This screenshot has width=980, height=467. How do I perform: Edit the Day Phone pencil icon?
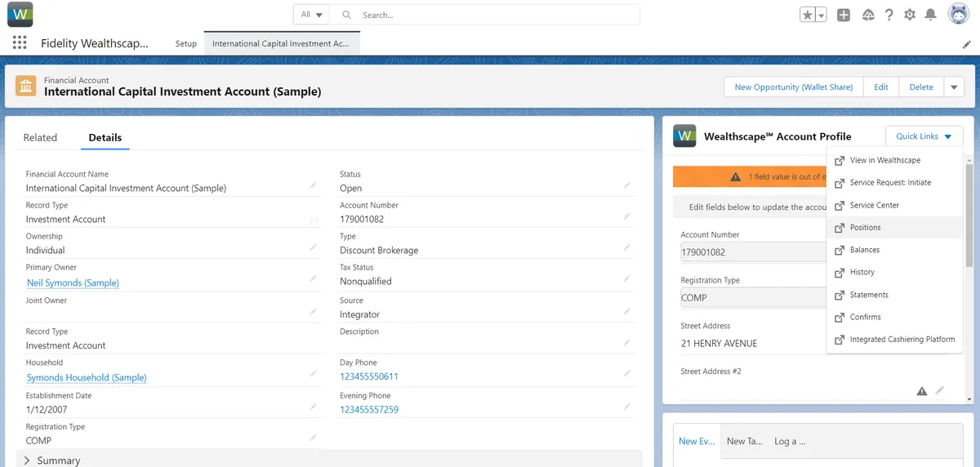(627, 374)
